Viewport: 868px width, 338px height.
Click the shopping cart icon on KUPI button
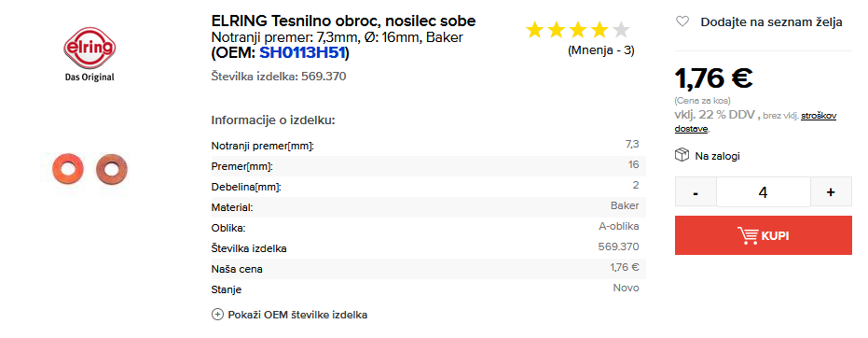(x=748, y=235)
